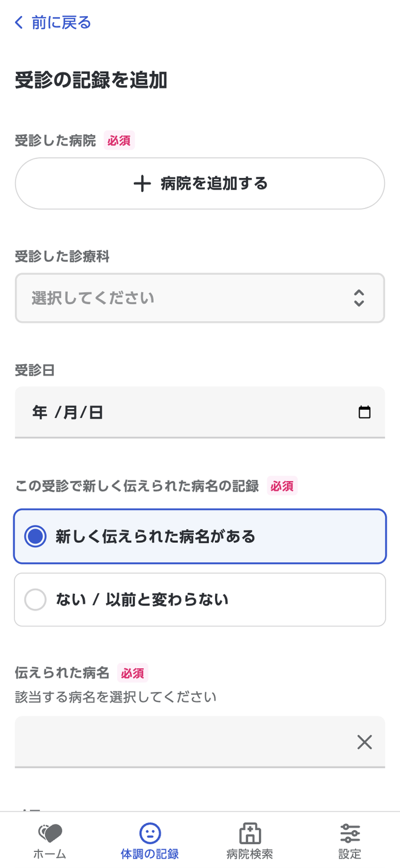Tap the hospital building search icon
The image size is (400, 868).
pyautogui.click(x=250, y=833)
